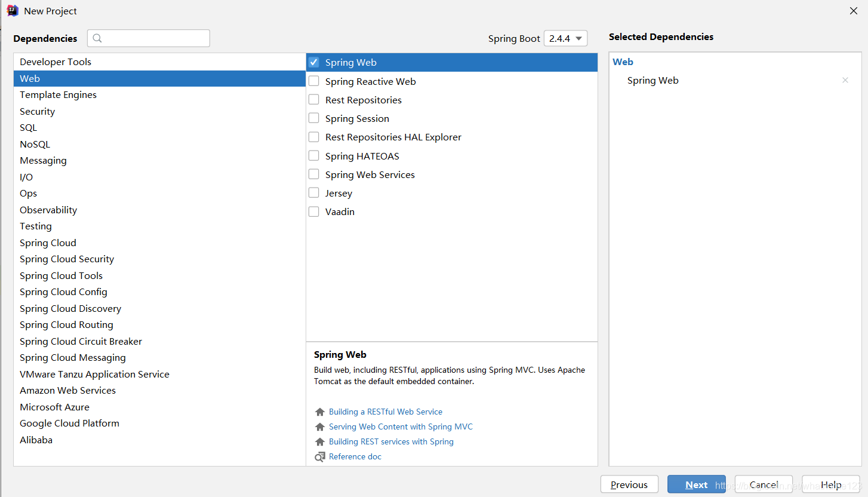Open Spring Cloud Discovery category
The height and width of the screenshot is (497, 868).
159,308
